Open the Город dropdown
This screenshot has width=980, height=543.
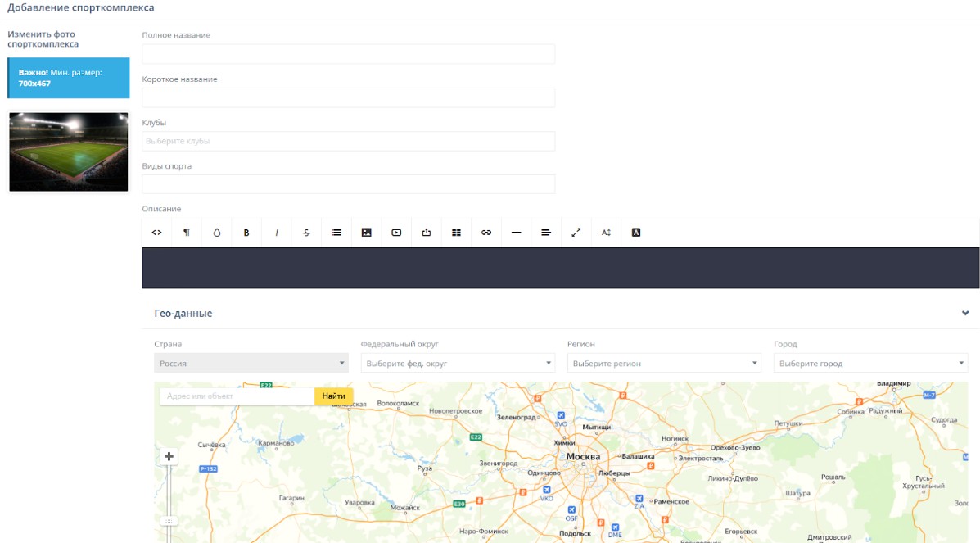pos(870,363)
